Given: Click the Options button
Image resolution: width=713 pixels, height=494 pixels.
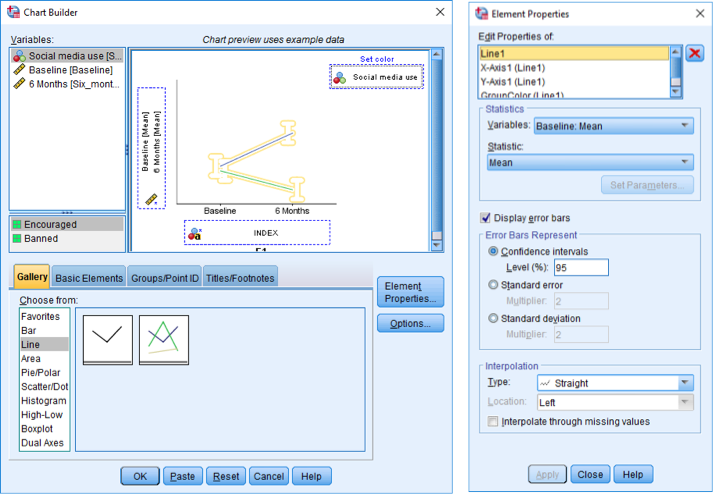Looking at the screenshot, I should pos(410,323).
